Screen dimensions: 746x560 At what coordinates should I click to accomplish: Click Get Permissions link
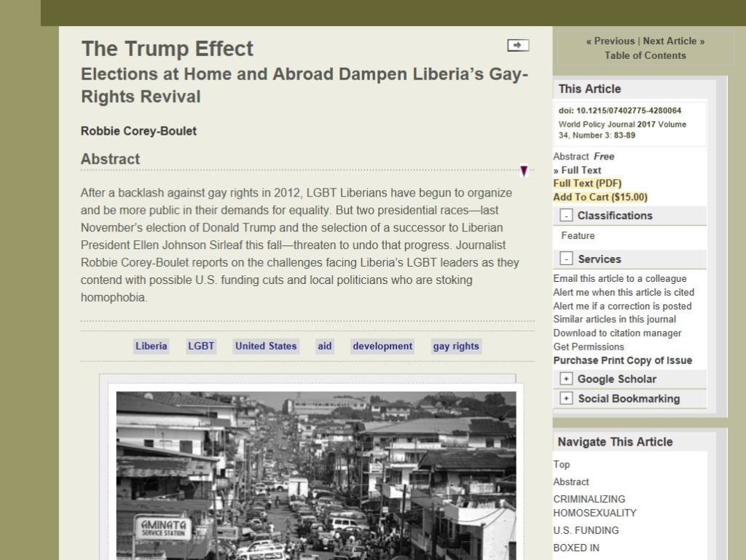click(589, 347)
